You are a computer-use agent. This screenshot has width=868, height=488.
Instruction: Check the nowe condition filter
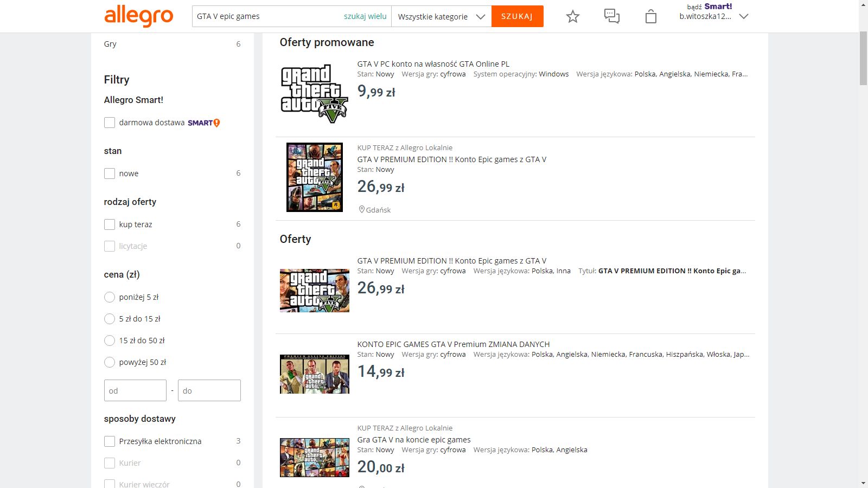tap(110, 174)
